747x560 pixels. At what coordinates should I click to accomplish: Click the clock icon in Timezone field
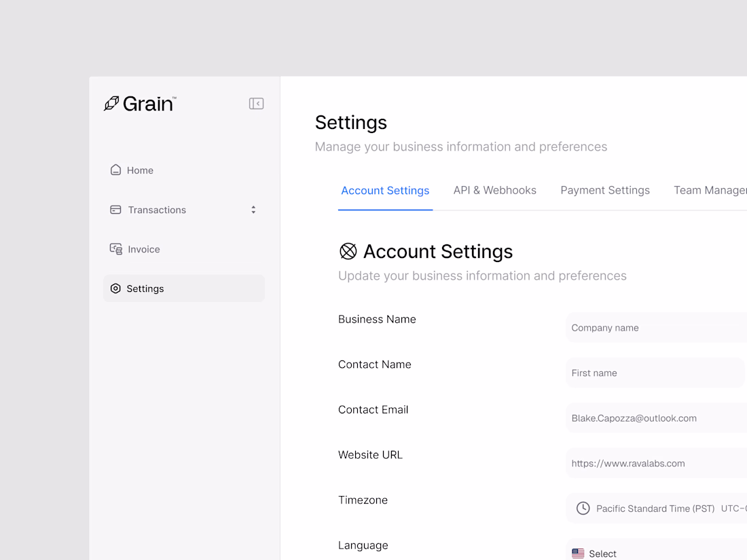pos(583,508)
